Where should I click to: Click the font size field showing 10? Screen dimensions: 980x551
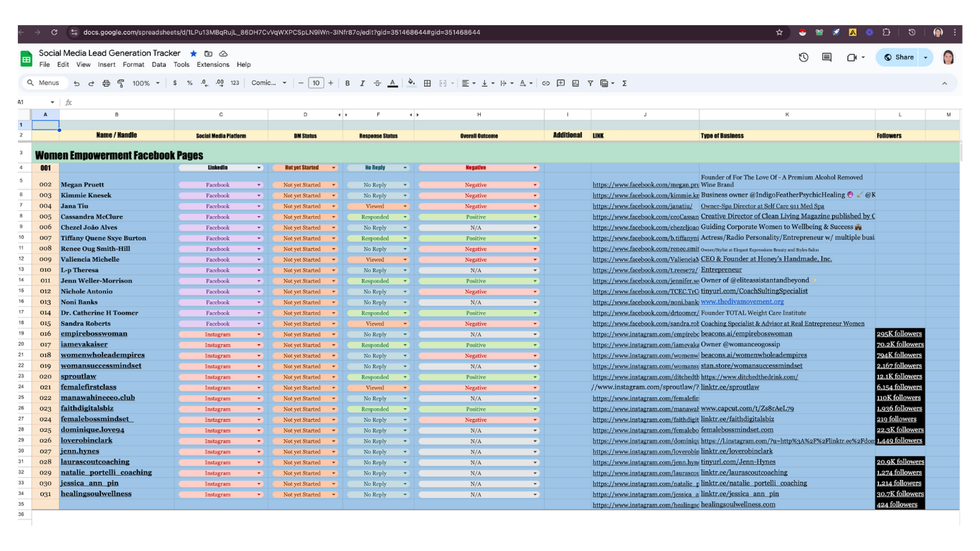tap(316, 83)
